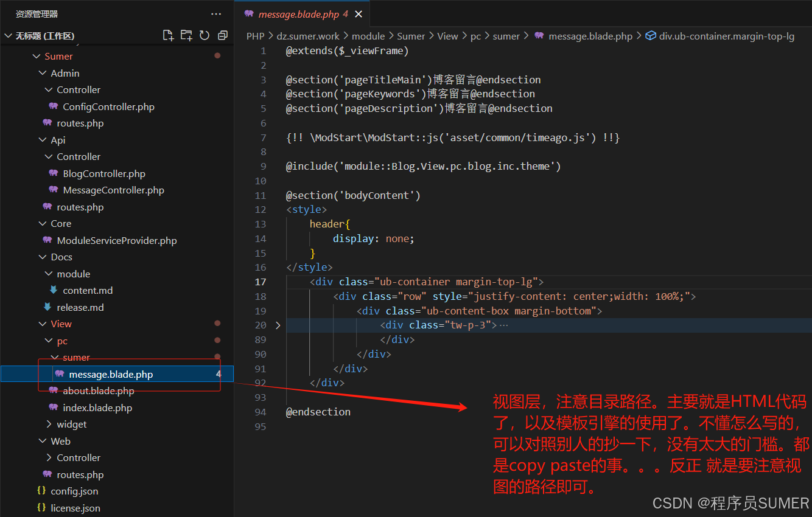Click pc in the breadcrumb path

pos(475,36)
